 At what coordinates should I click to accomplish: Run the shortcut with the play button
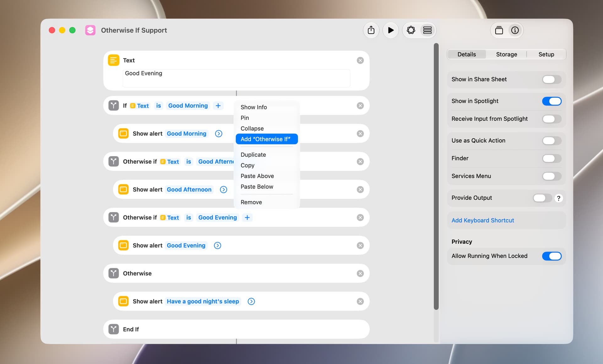click(x=390, y=30)
